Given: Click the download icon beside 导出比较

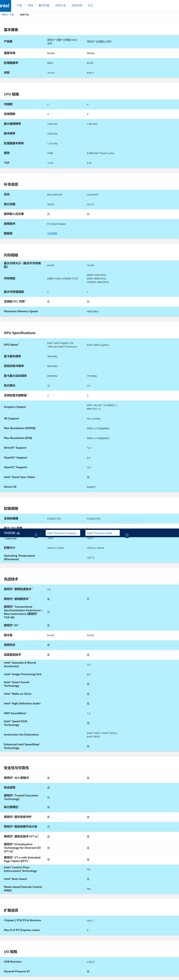Looking at the screenshot, I should coord(18,533).
